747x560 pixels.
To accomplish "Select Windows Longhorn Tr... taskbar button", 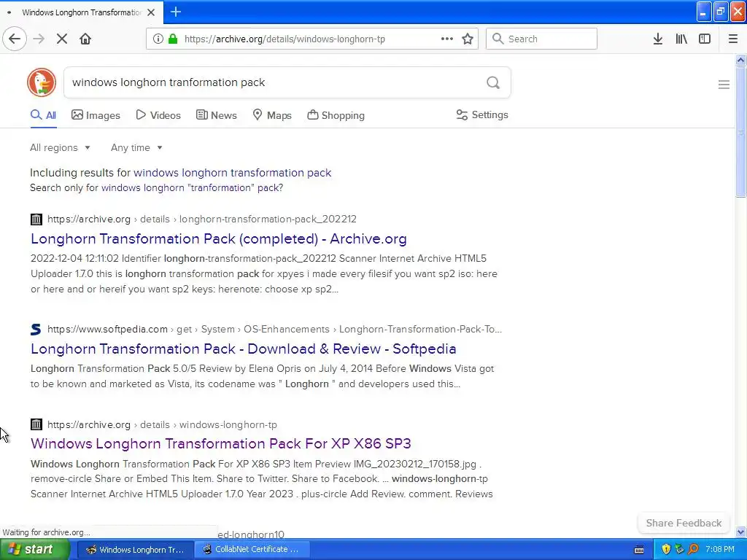I will [x=135, y=550].
